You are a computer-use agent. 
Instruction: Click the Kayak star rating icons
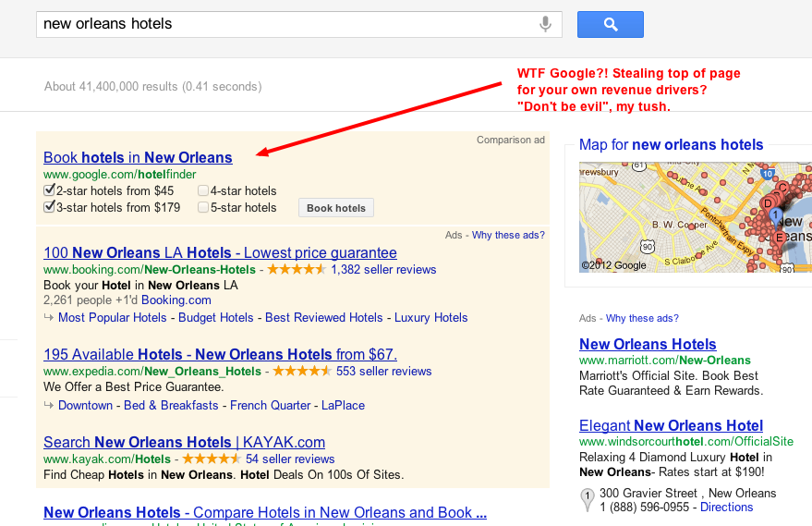[210, 459]
